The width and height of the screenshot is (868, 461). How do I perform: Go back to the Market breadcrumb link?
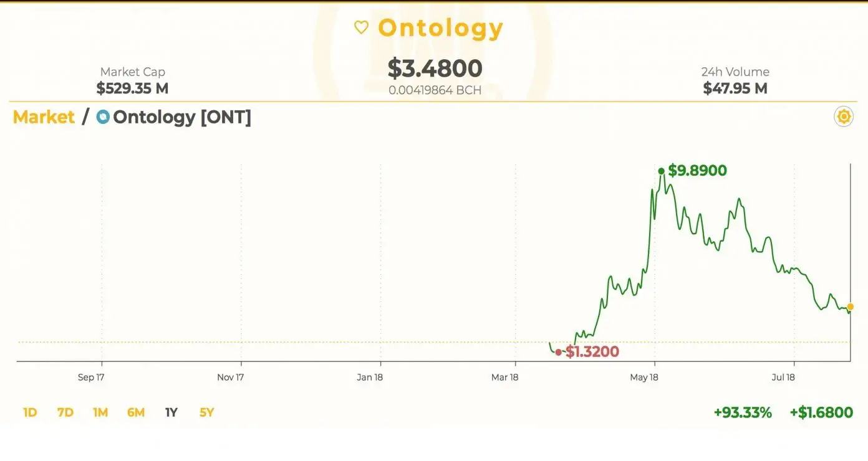(44, 117)
